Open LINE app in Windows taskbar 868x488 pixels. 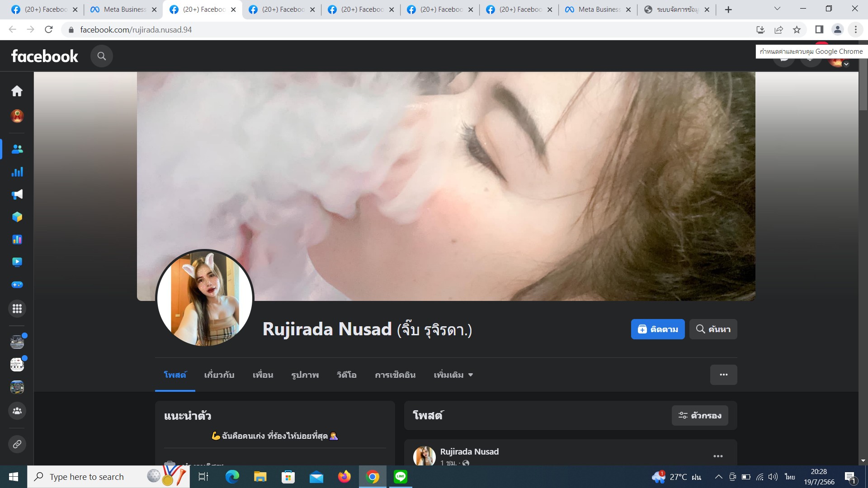pyautogui.click(x=400, y=476)
